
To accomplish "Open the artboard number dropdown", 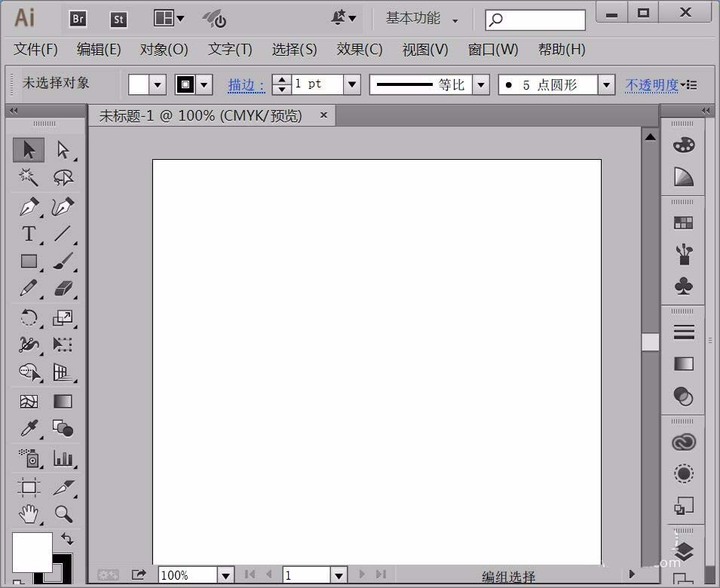I will click(339, 575).
